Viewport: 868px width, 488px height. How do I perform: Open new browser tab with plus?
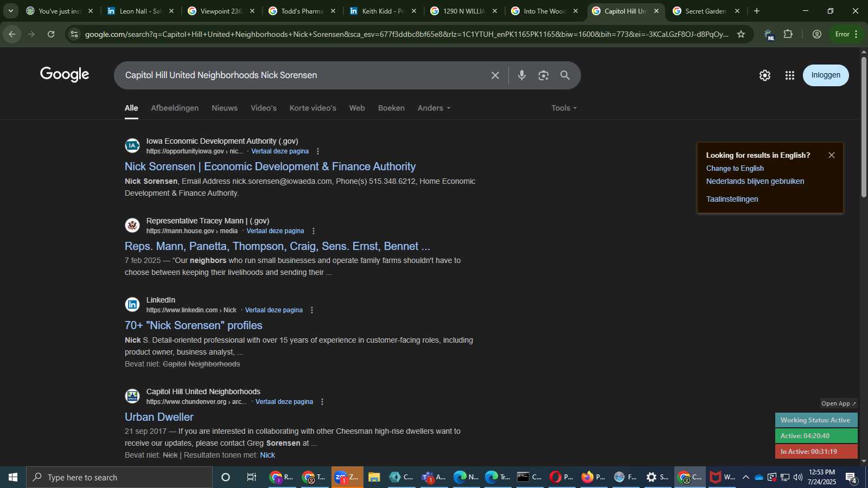757,11
